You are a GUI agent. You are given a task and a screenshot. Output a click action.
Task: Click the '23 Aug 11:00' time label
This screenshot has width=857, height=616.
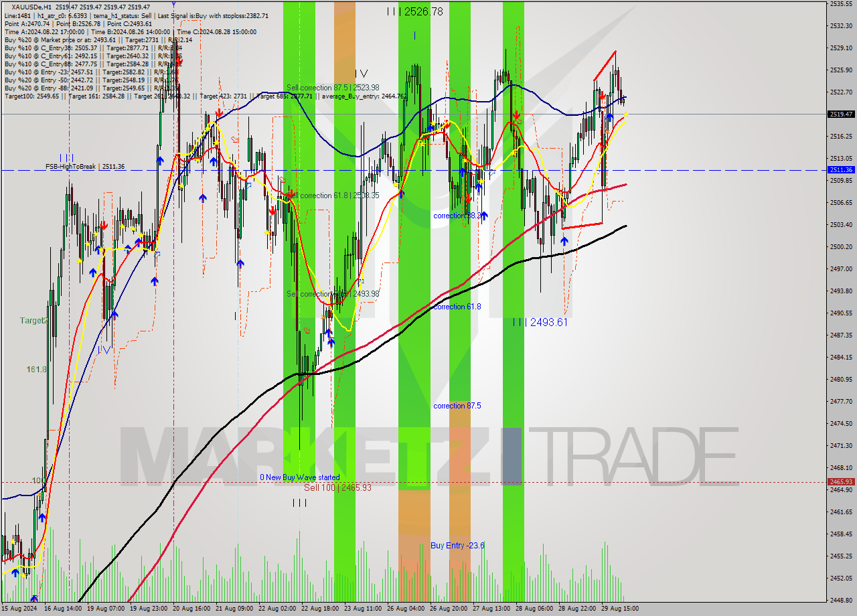click(x=364, y=609)
